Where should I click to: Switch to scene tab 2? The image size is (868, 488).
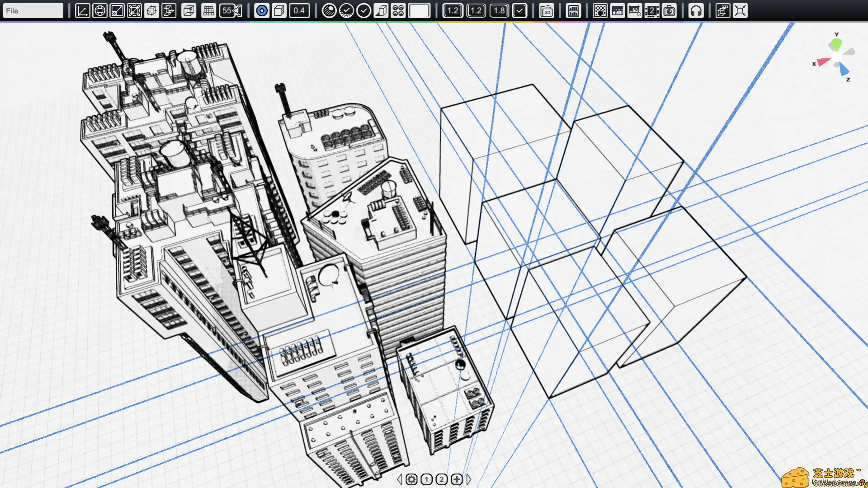click(x=442, y=479)
